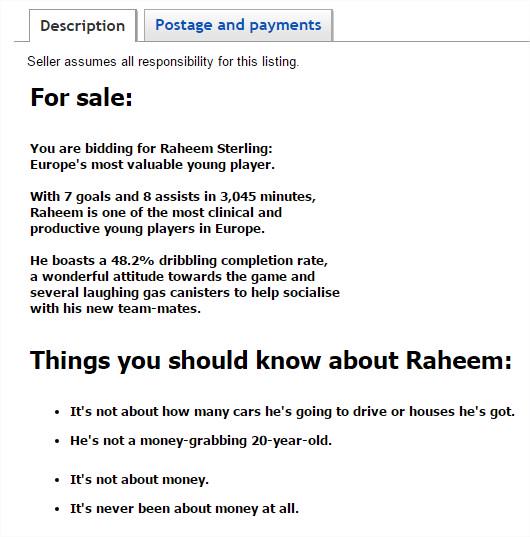Click the '7 goals and 8 assists' line
Viewport: 530px width, 537px height.
[x=173, y=197]
